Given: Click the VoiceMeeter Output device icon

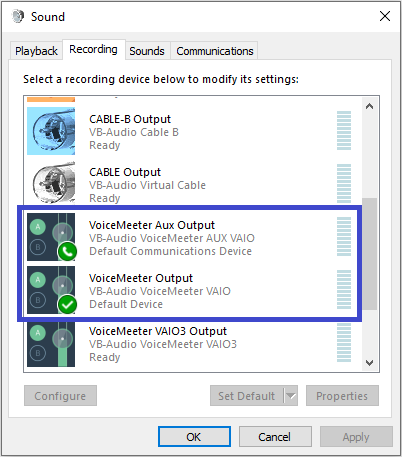Looking at the screenshot, I should coord(51,290).
